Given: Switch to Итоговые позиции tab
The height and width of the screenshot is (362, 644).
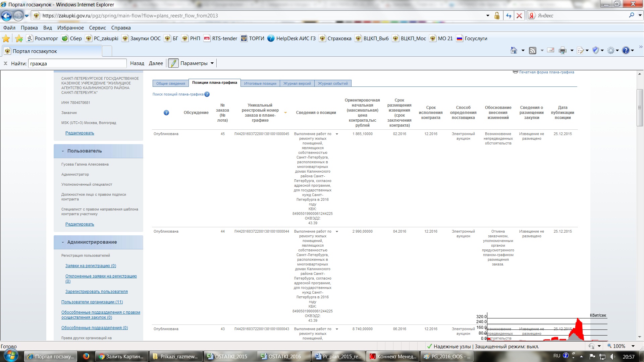Looking at the screenshot, I should pos(260,83).
